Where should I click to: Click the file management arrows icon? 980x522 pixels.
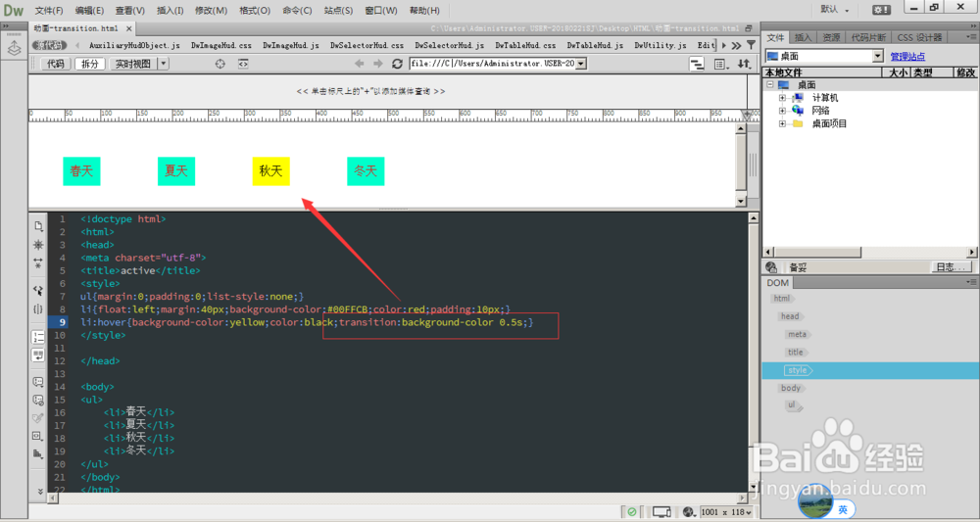pyautogui.click(x=744, y=64)
